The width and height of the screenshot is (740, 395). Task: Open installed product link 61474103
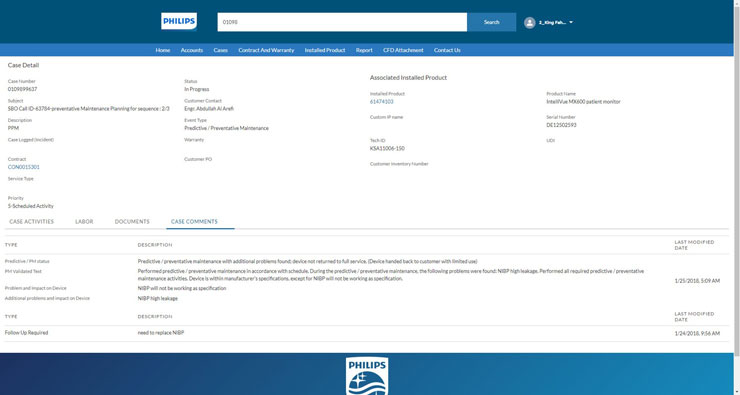point(381,101)
